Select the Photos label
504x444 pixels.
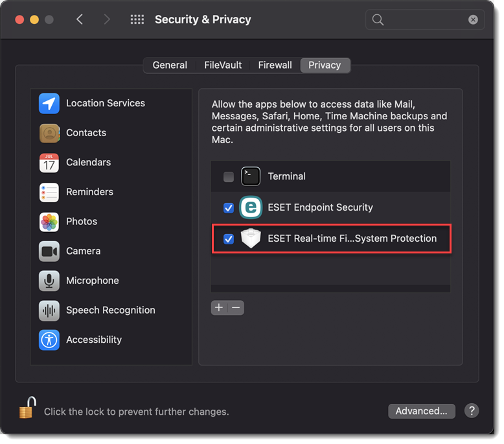click(82, 222)
